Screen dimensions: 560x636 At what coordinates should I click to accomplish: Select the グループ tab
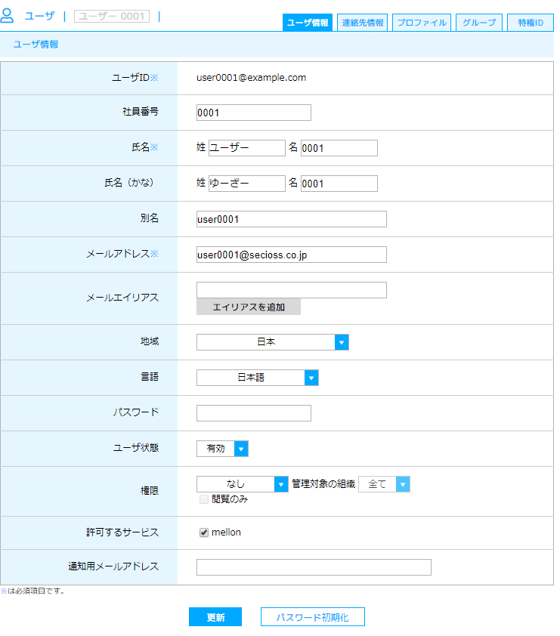click(x=479, y=23)
